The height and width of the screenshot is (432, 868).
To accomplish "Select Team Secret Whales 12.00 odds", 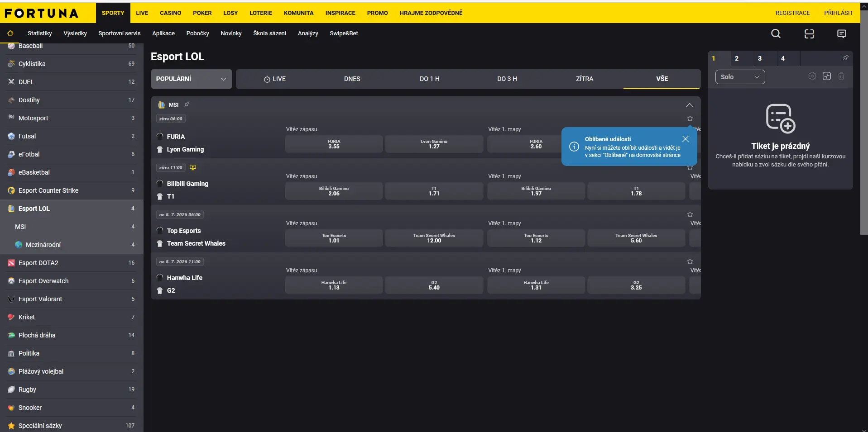I will click(434, 238).
